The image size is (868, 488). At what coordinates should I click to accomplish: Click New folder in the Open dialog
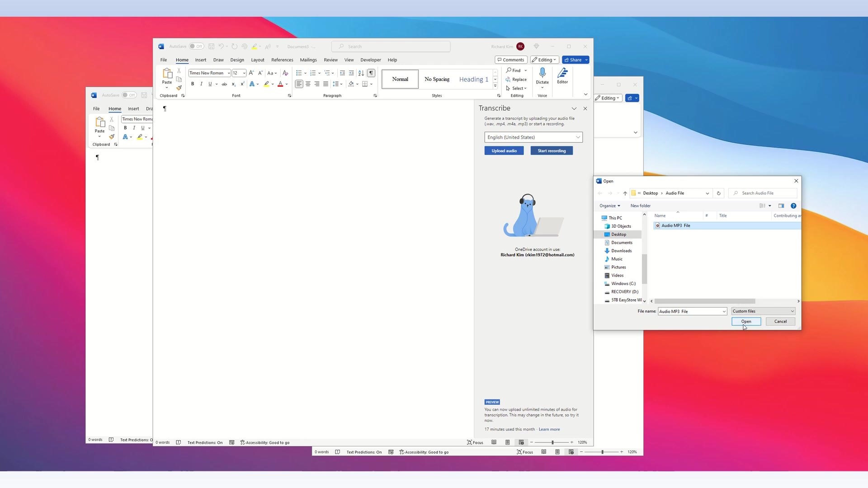[x=640, y=206]
